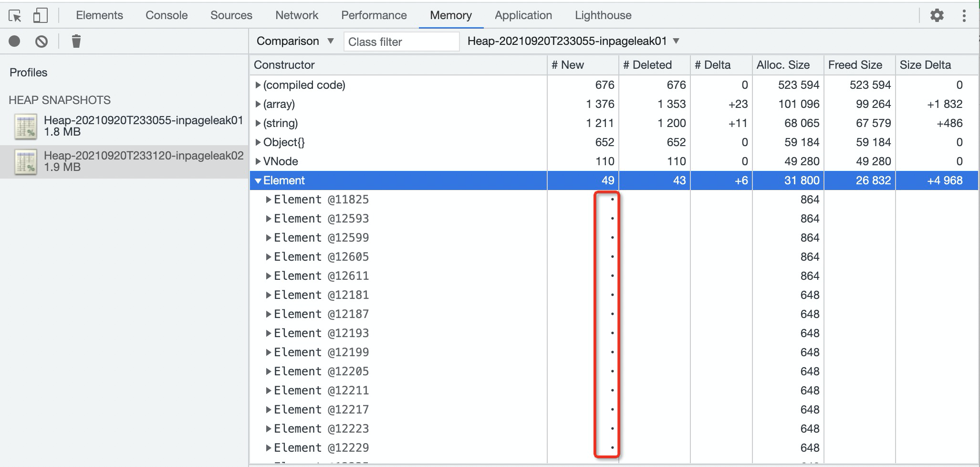The width and height of the screenshot is (980, 467).
Task: Expand the (compiled code) row
Action: [258, 85]
